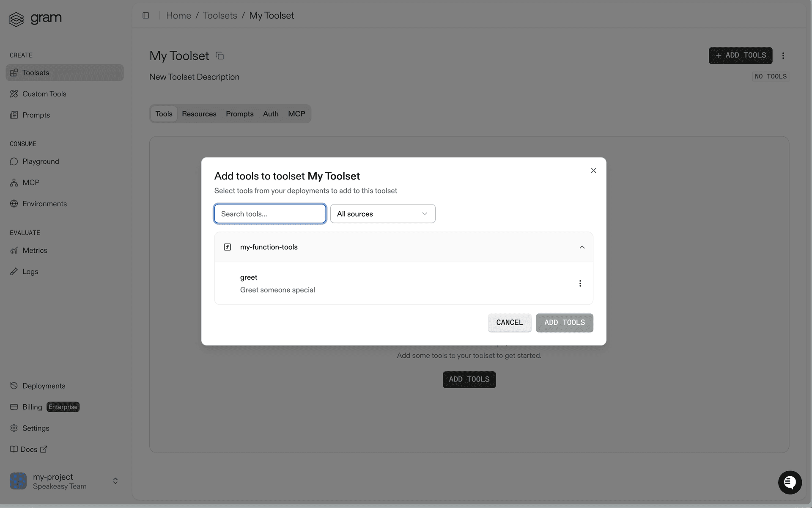This screenshot has height=508, width=812.
Task: Toggle the sidebar collapse panel icon
Action: point(145,15)
